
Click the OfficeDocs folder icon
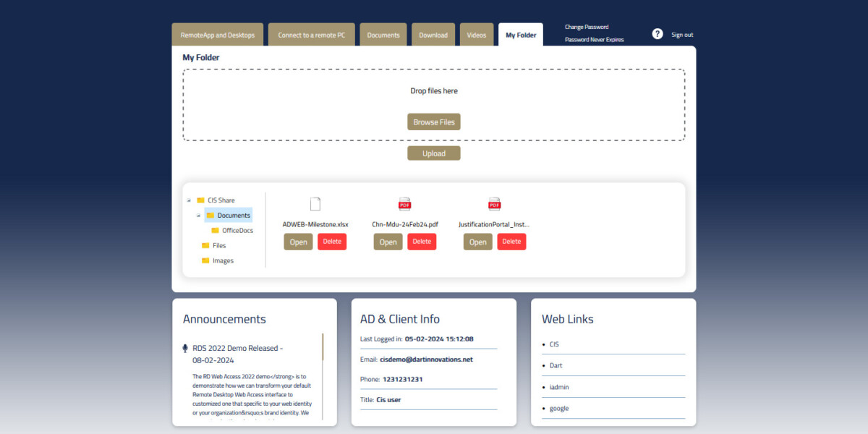point(215,231)
